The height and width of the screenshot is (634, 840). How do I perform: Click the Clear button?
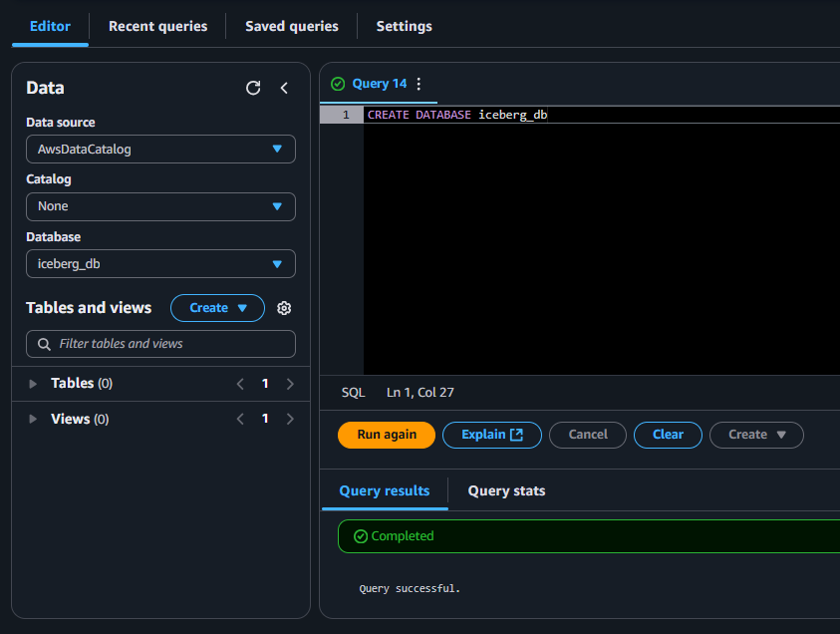(x=668, y=435)
